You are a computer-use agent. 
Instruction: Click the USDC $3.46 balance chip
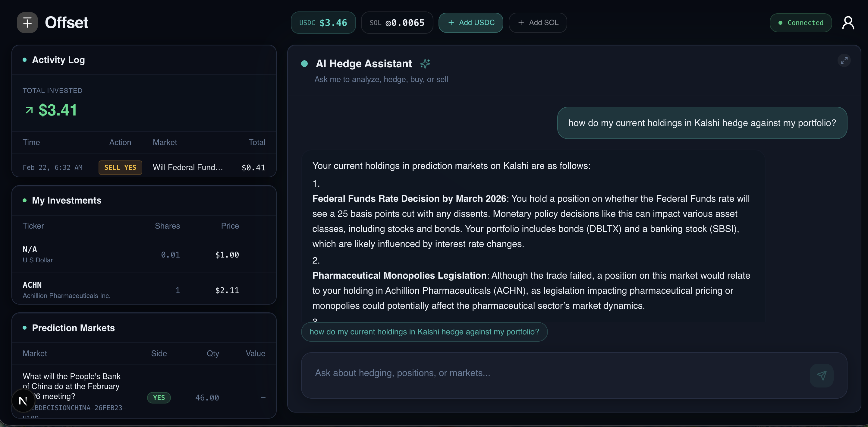tap(323, 23)
